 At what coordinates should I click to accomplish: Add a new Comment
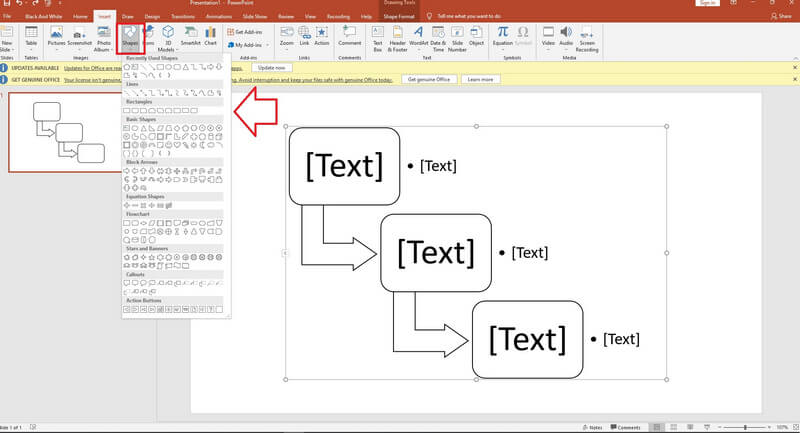point(349,37)
